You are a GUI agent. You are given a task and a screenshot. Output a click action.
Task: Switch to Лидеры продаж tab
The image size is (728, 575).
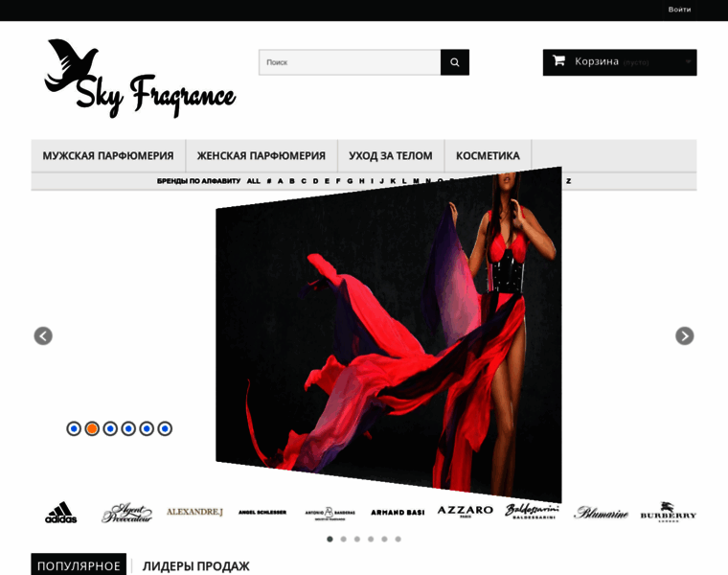pos(196,565)
